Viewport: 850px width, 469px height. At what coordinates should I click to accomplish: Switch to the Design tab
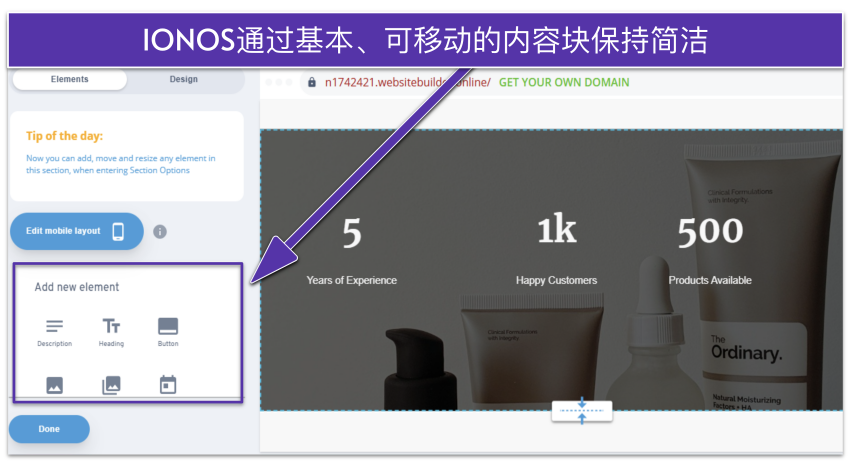183,79
